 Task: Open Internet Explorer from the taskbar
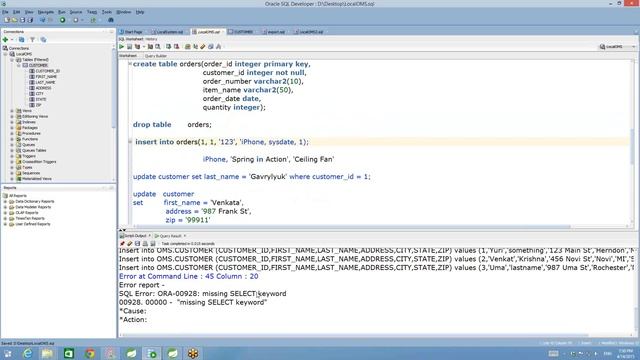(x=27, y=353)
